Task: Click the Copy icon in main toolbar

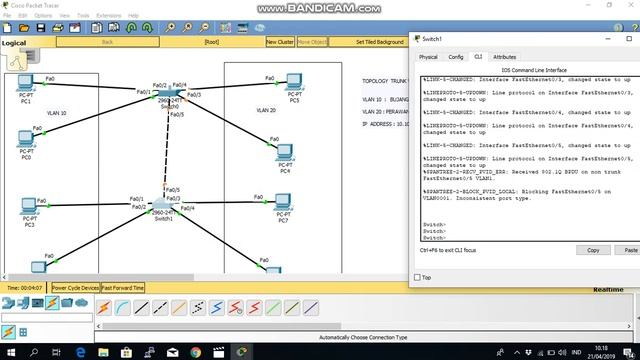Action: click(x=97, y=28)
